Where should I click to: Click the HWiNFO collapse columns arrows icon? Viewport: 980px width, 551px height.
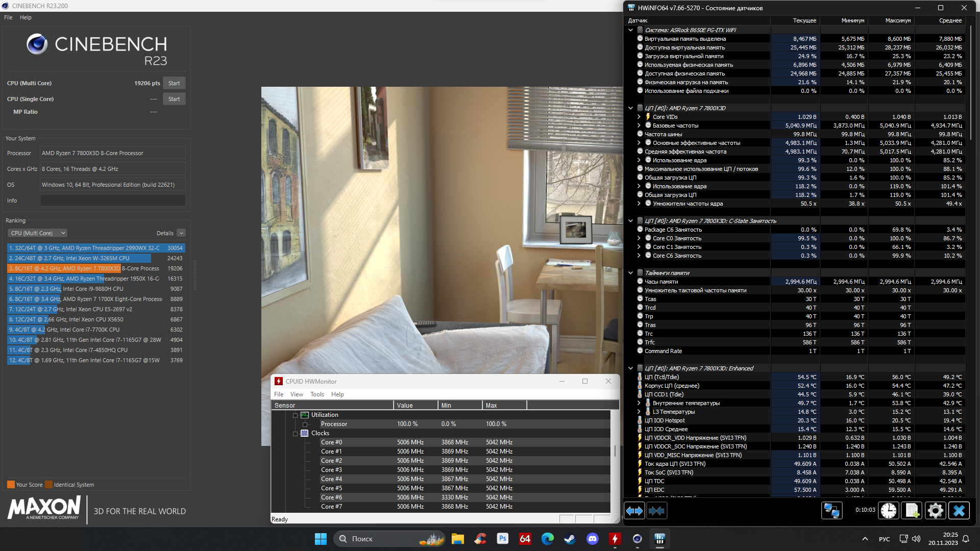656,511
